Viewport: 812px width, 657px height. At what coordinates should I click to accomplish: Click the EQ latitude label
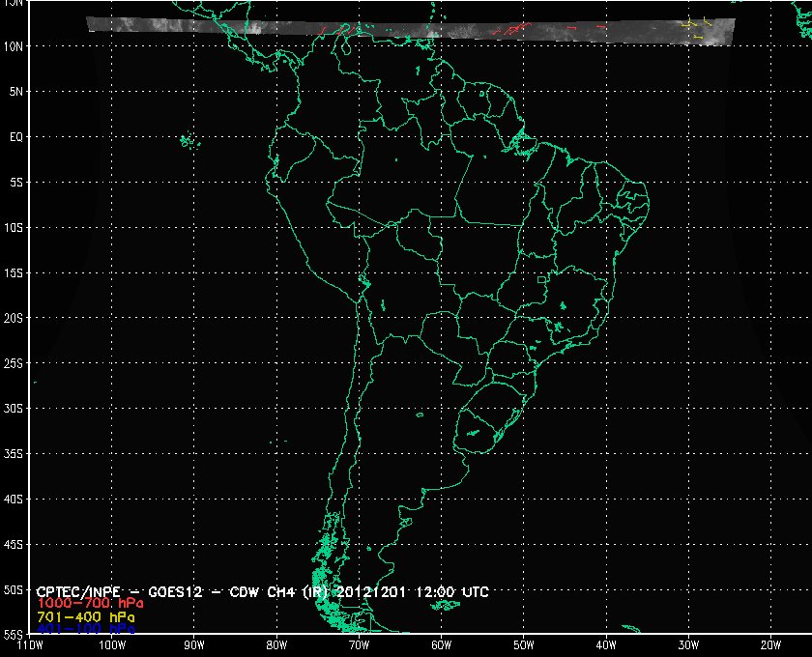(x=15, y=137)
